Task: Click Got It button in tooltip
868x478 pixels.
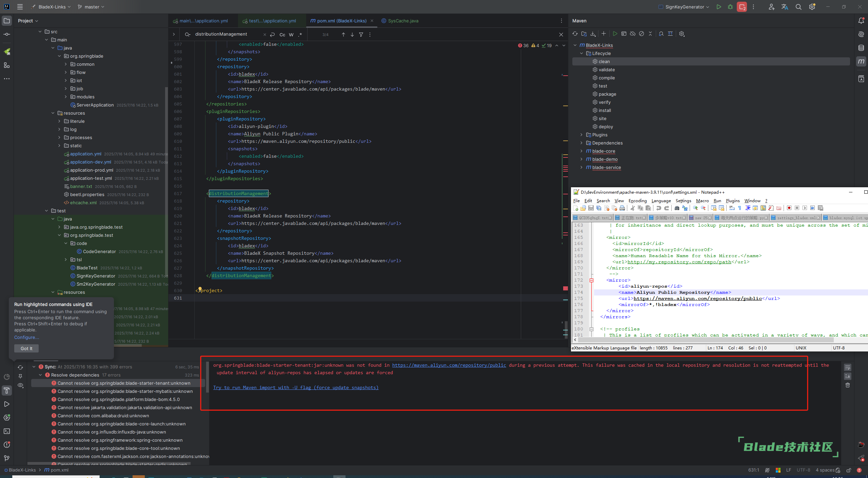Action: click(26, 348)
